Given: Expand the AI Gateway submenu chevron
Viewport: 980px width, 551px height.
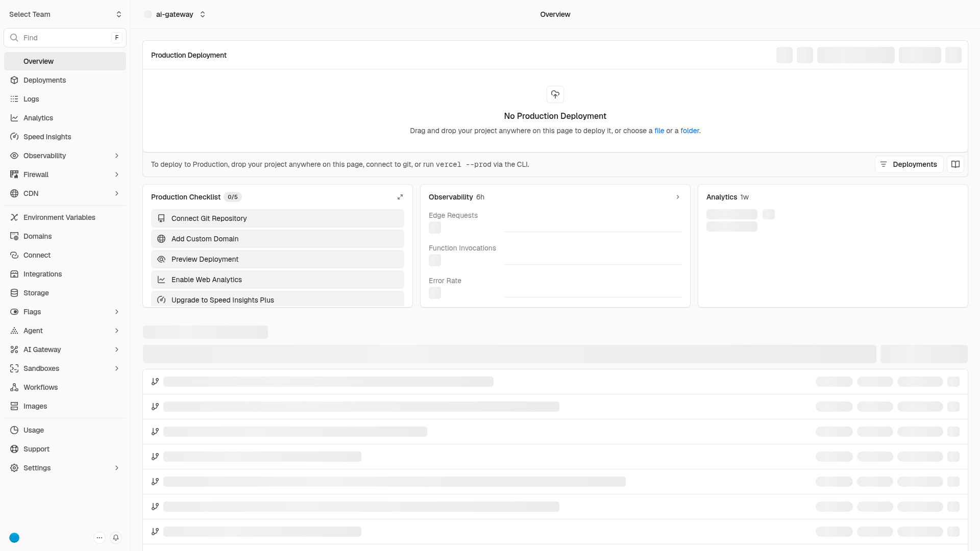Looking at the screenshot, I should 117,349.
